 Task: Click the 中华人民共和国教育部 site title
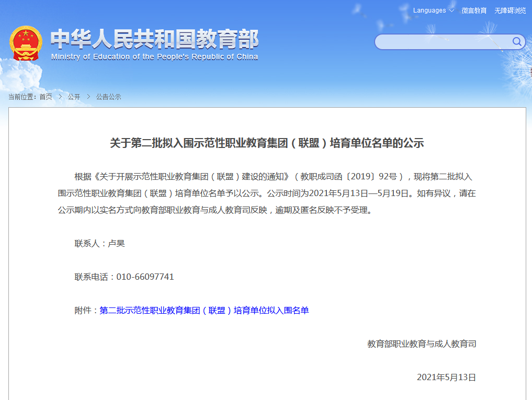pyautogui.click(x=154, y=39)
